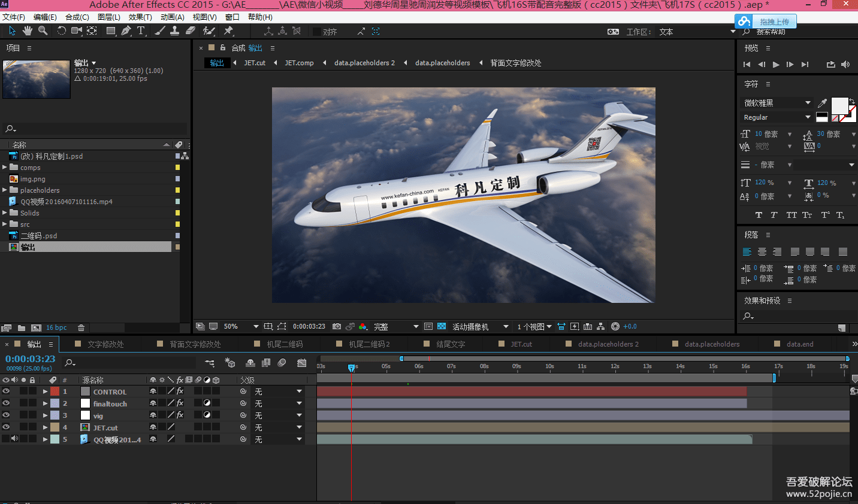Create new composition in Project panel

pyautogui.click(x=36, y=328)
